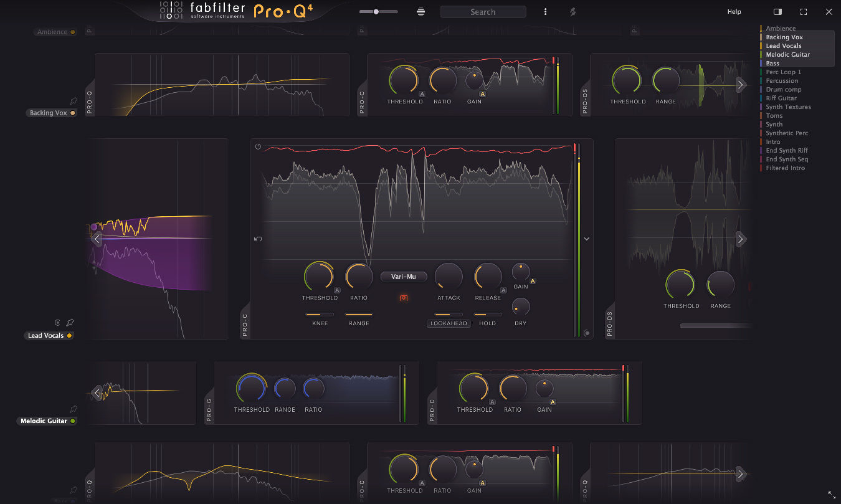Screen dimensions: 841x504
Task: Click the undo arrow in the Pro-C panel
Action: pos(258,239)
